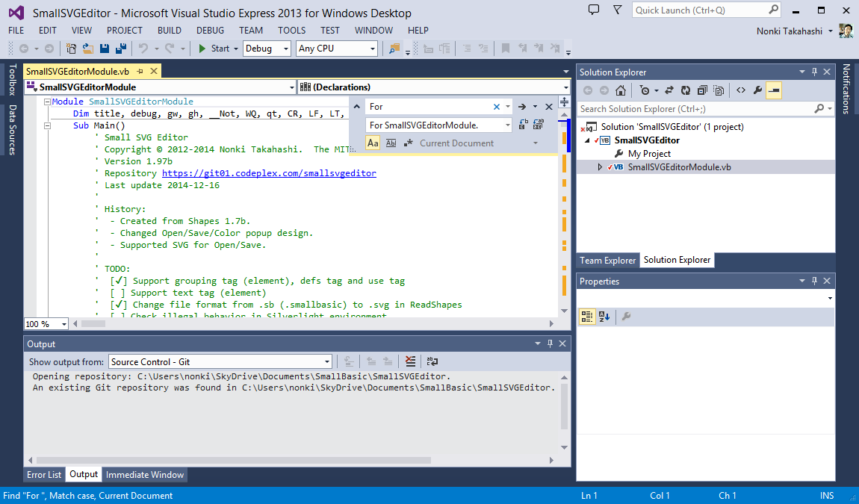
Task: Open the Notifications side panel
Action: [846, 89]
